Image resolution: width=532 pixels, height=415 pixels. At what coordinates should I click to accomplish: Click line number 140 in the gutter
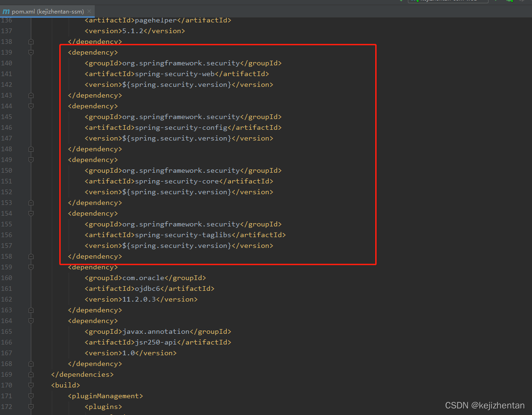(x=7, y=63)
